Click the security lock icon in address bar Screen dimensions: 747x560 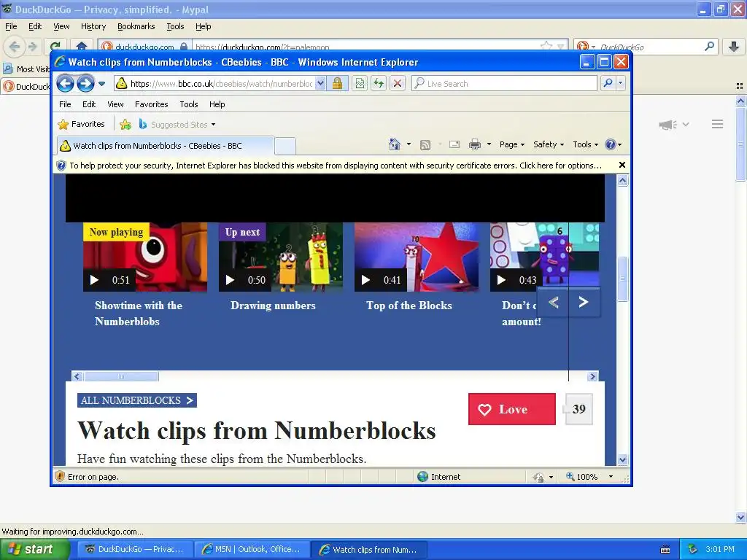coord(337,84)
